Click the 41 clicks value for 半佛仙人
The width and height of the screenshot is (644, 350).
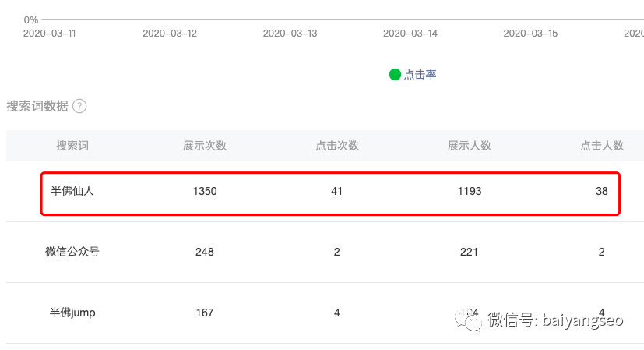point(336,191)
